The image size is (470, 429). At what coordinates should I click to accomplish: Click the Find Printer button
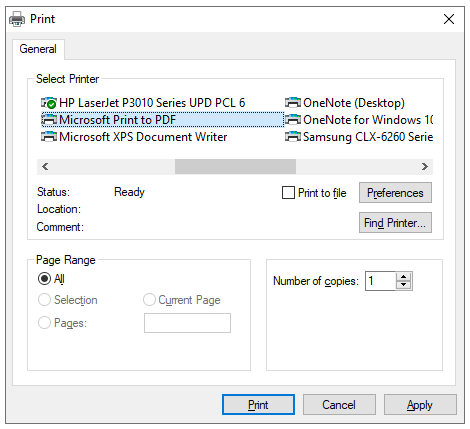395,222
